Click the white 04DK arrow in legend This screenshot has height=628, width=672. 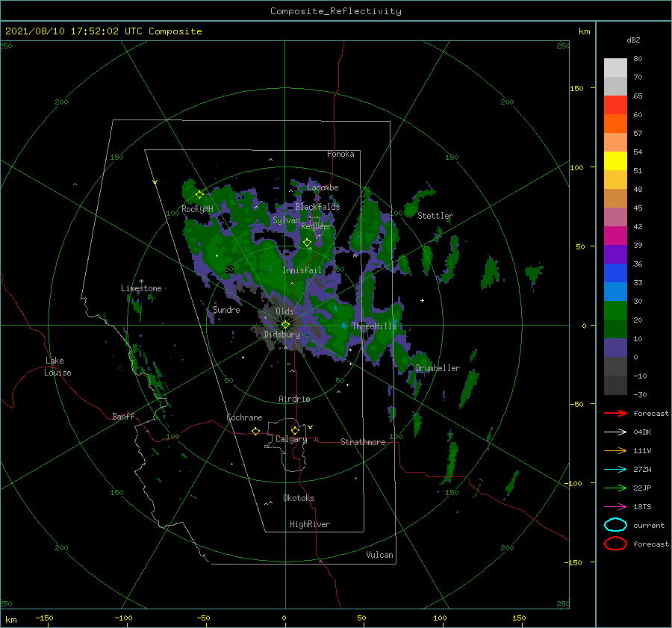pos(615,432)
